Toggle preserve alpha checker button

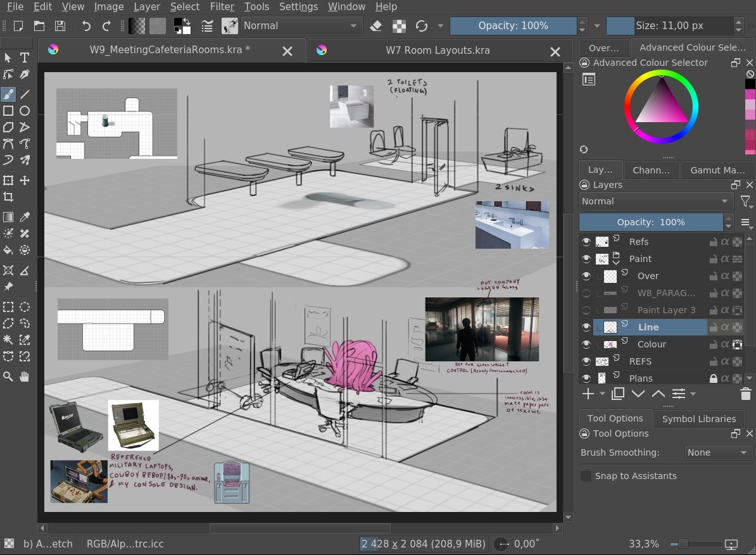click(x=400, y=25)
